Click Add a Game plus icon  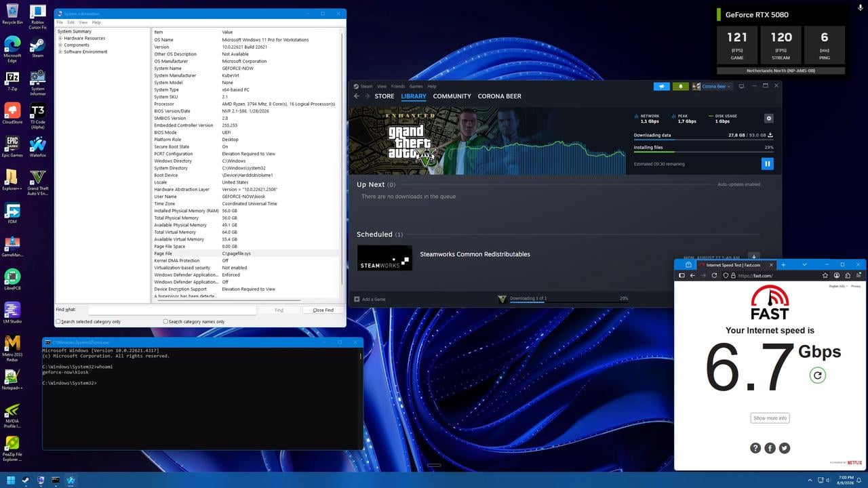(x=357, y=299)
